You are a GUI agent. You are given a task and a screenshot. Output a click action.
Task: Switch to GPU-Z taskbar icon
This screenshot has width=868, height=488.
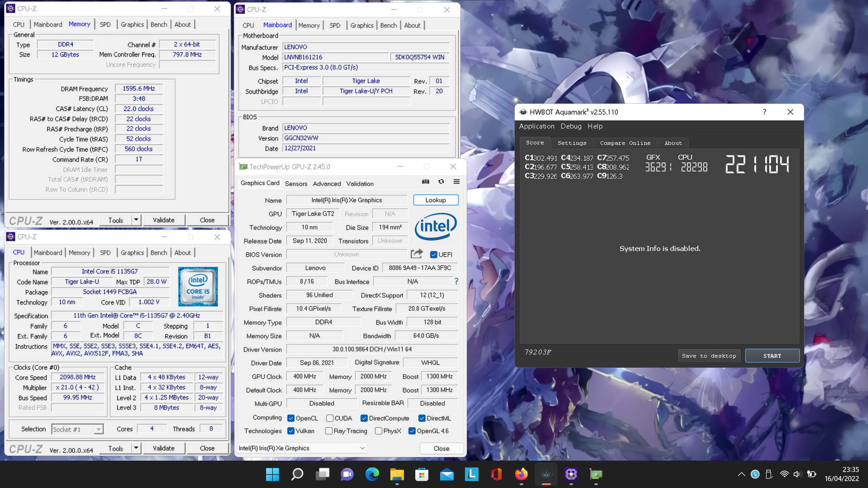coord(596,474)
